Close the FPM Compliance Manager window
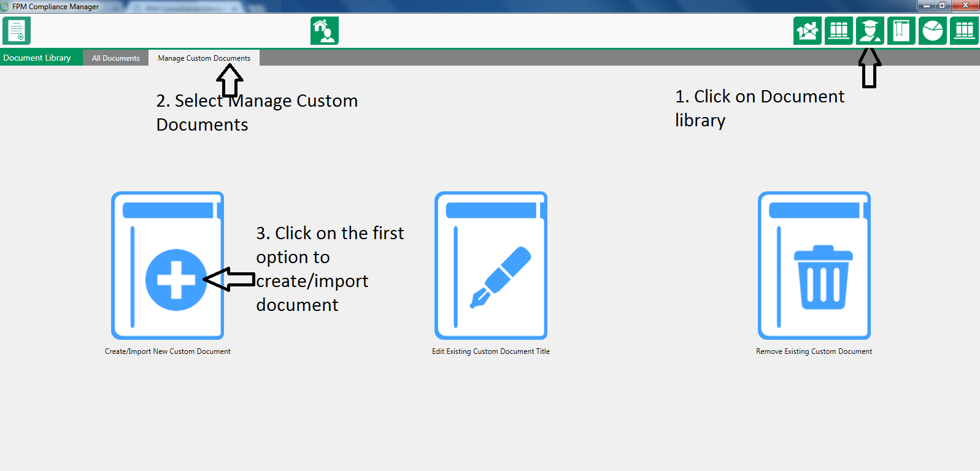980x471 pixels. pos(965,6)
